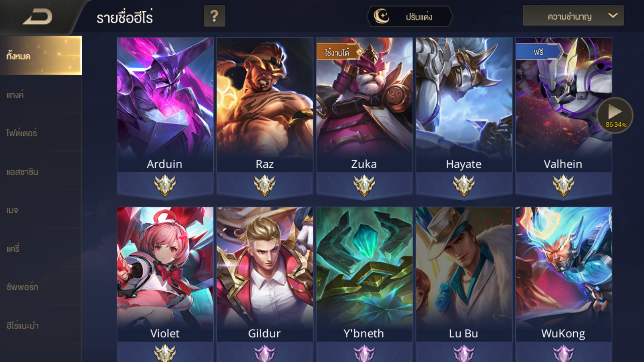
Task: Open the Violet hero card
Action: [165, 274]
